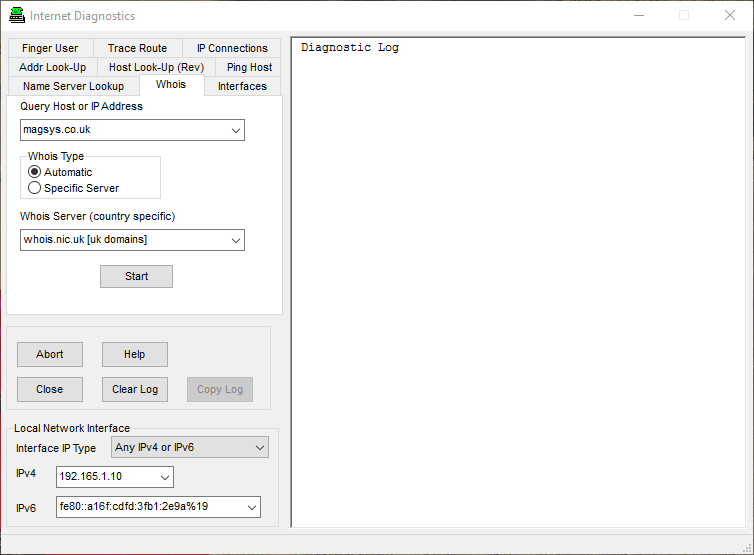Click the Start button
Image resolution: width=754 pixels, height=555 pixels.
[x=137, y=277]
